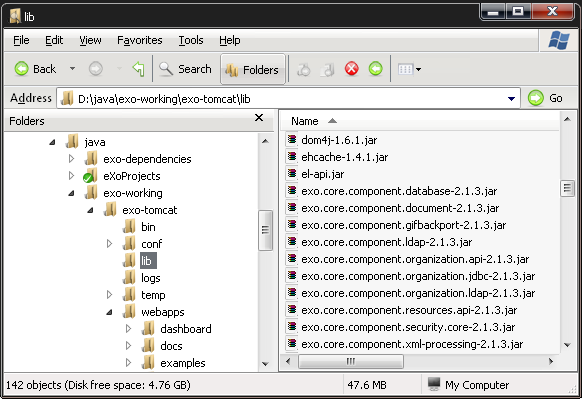
Task: Open exo.core.component.ldap-2.1.3.jar file entry
Action: coord(386,242)
